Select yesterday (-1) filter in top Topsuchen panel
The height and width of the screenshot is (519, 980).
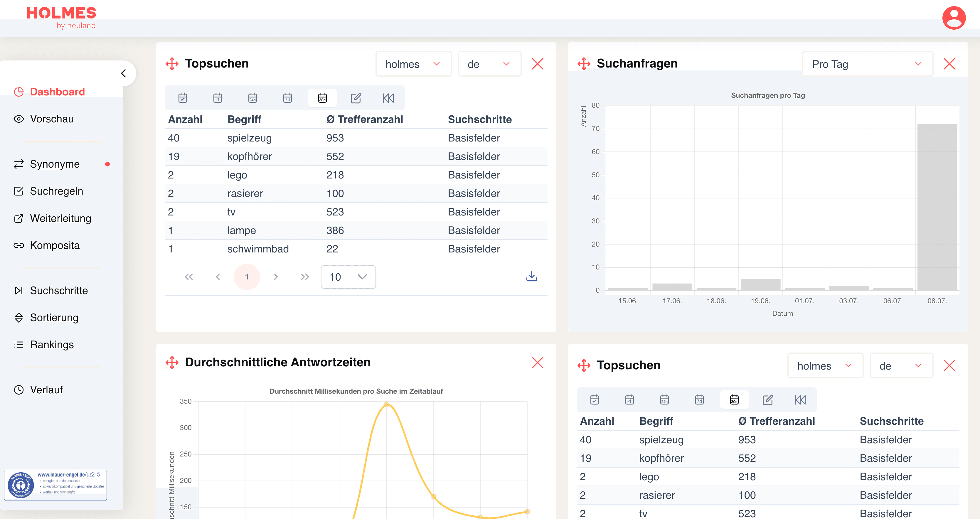tap(218, 98)
